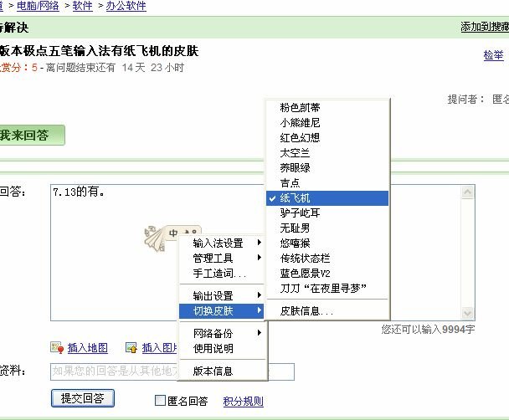Image resolution: width=509 pixels, height=420 pixels.
Task: Expand the 管理工具 submenu arrow
Action: [260, 258]
